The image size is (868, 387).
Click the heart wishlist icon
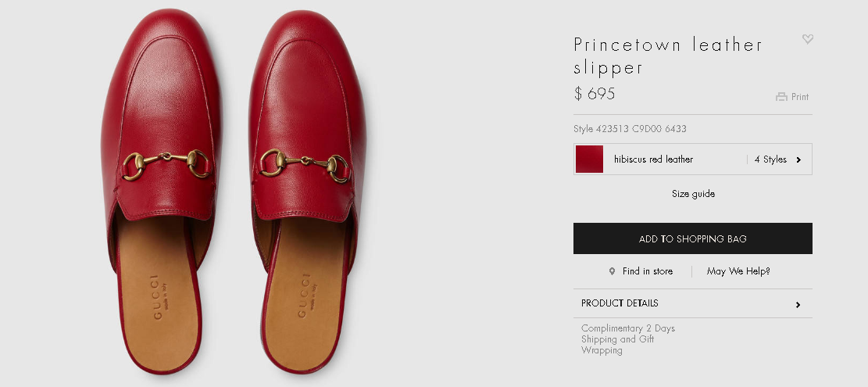[808, 39]
